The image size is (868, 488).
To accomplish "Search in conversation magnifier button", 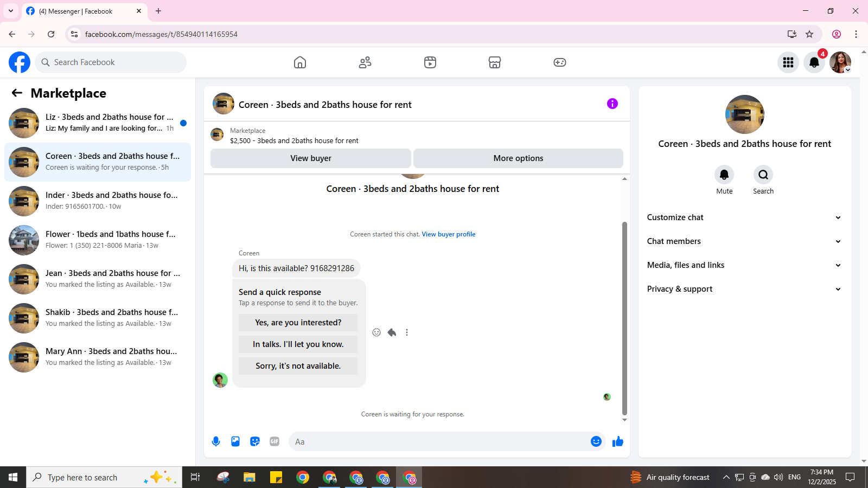I will coord(763,175).
